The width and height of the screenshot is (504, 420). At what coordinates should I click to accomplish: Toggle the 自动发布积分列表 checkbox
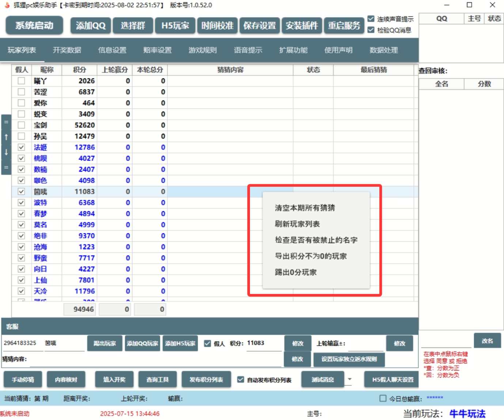pos(240,379)
